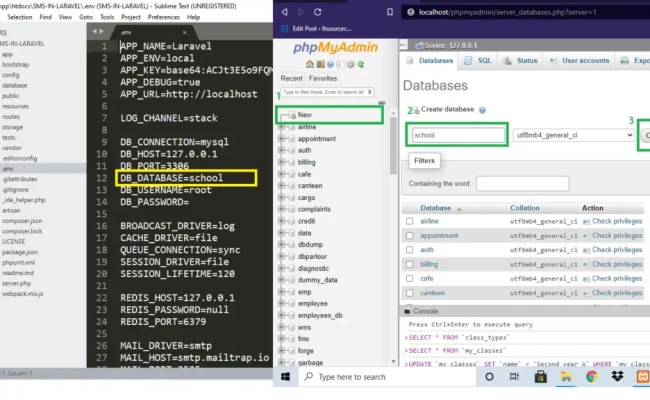
Task: Collapse navigation panel toggle beside Server
Action: [404, 45]
